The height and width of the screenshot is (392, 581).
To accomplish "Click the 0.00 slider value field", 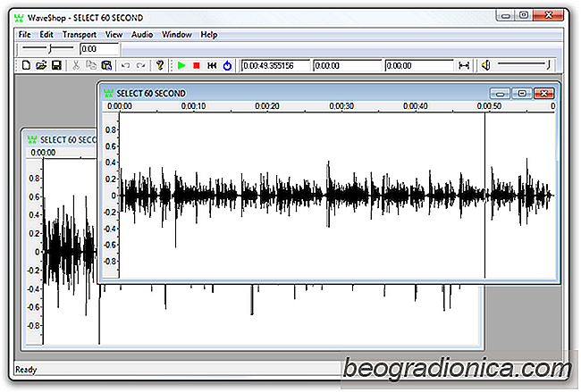I will pyautogui.click(x=99, y=49).
